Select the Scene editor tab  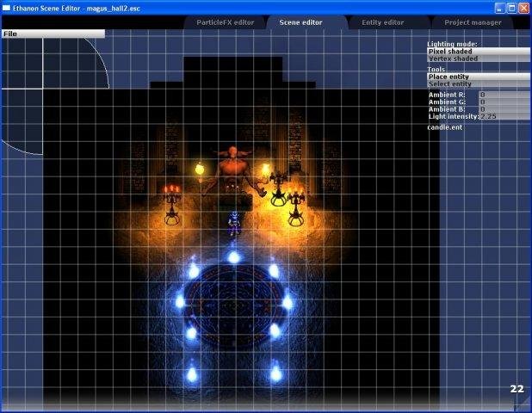coord(300,22)
